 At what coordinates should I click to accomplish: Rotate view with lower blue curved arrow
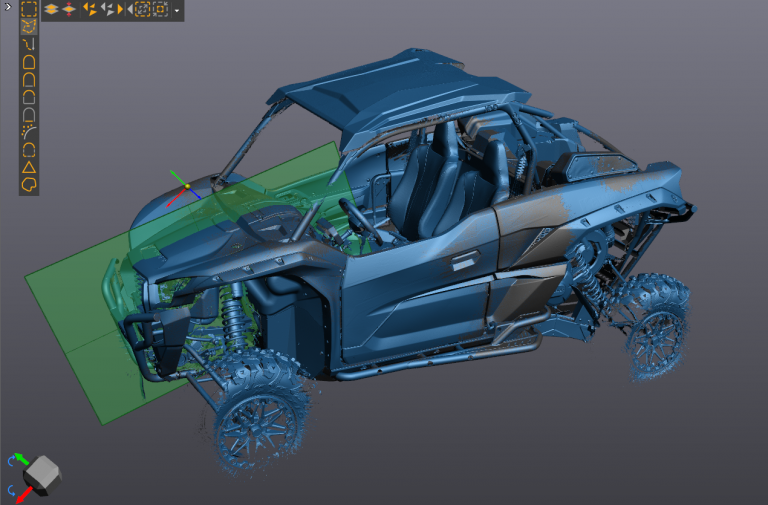11,490
